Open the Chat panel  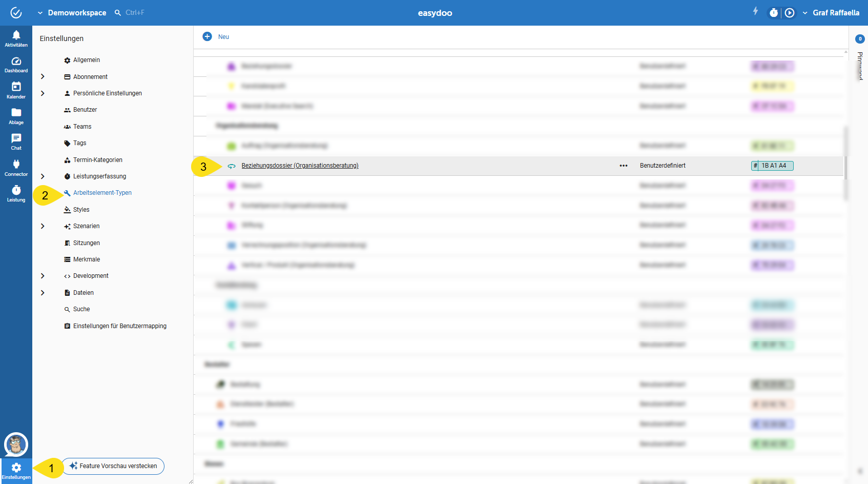tap(16, 142)
